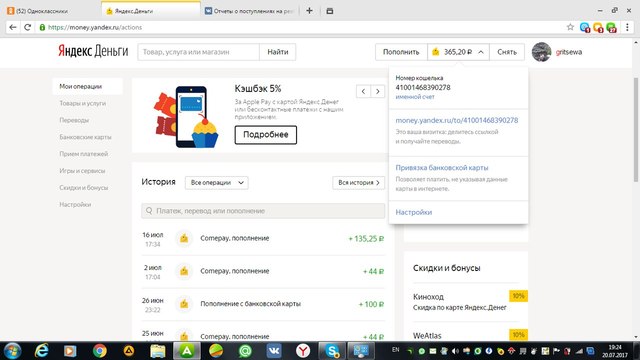Collapse the 365,20 ₽ balance dropdown

click(481, 52)
